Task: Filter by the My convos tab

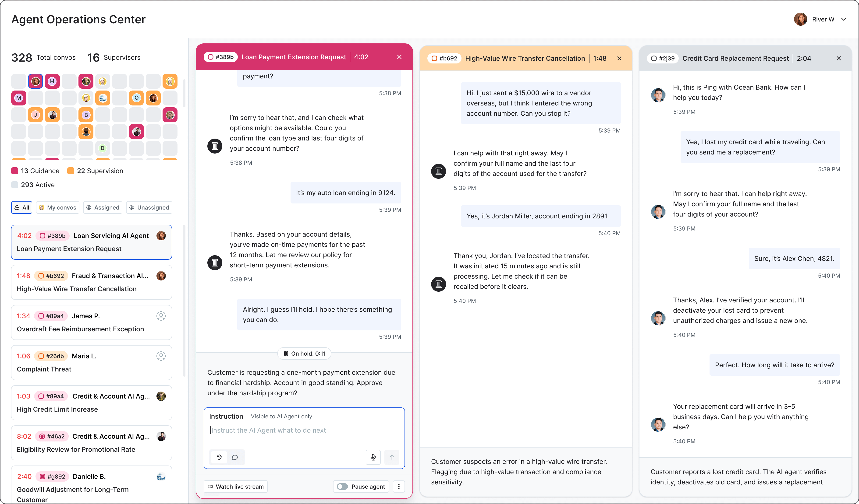Action: coord(58,207)
